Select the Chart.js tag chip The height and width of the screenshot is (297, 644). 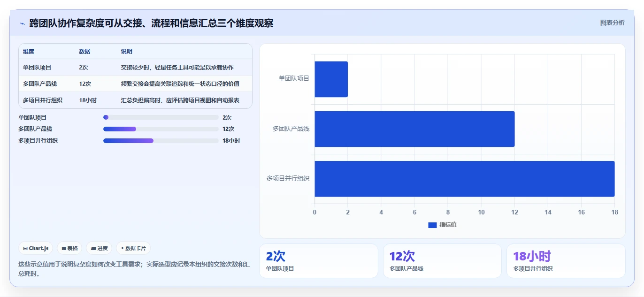(36, 248)
